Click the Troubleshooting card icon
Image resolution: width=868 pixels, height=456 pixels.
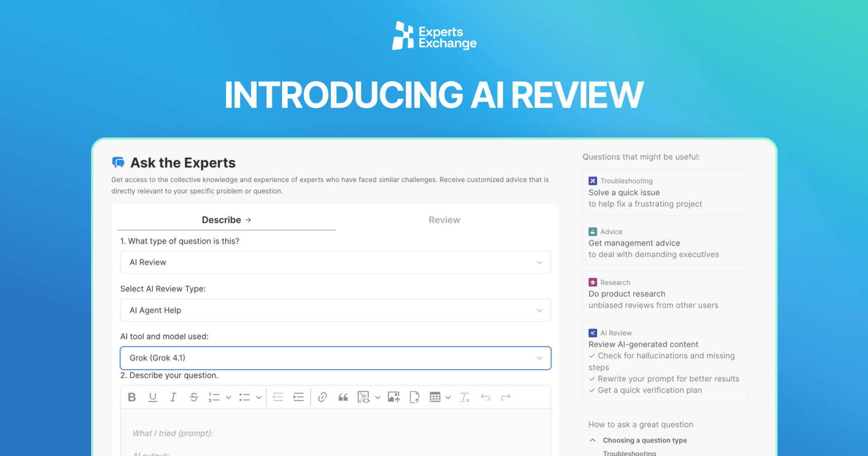[x=593, y=181]
